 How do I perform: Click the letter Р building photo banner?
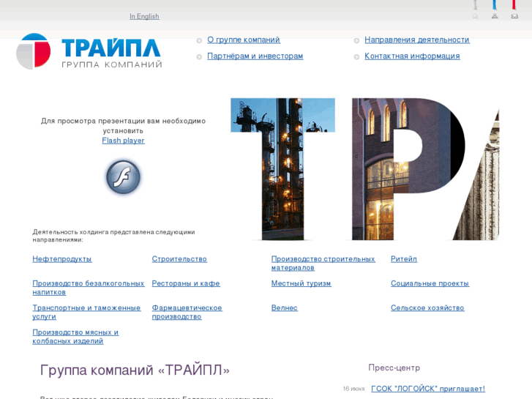click(408, 169)
